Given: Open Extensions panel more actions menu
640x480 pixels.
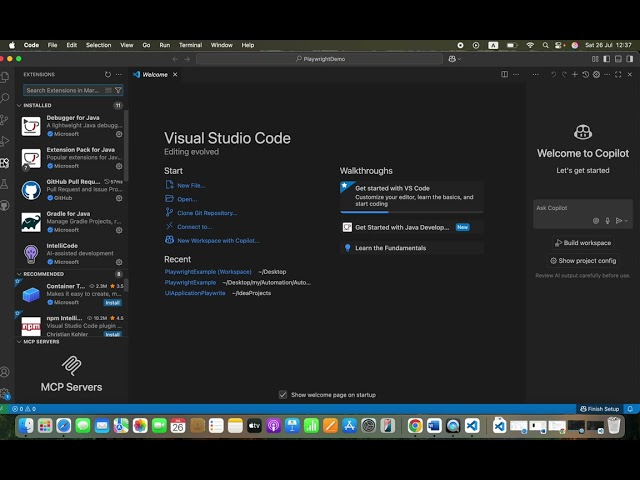Looking at the screenshot, I should pos(119,74).
